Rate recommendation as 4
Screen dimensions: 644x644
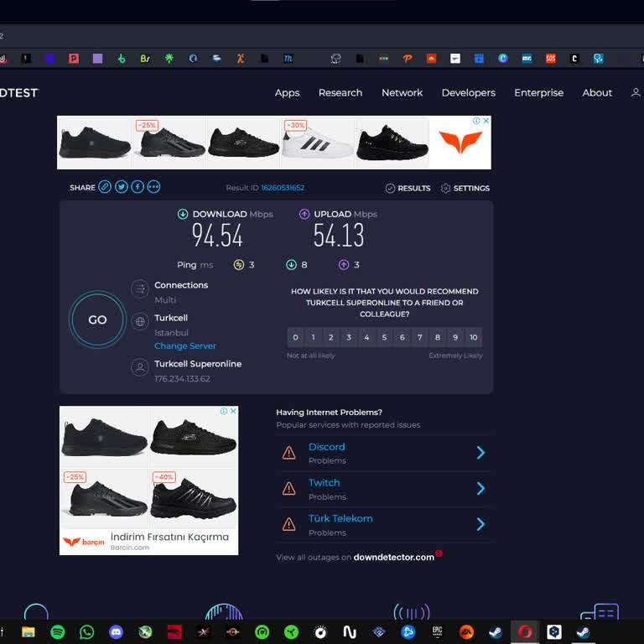pos(366,337)
